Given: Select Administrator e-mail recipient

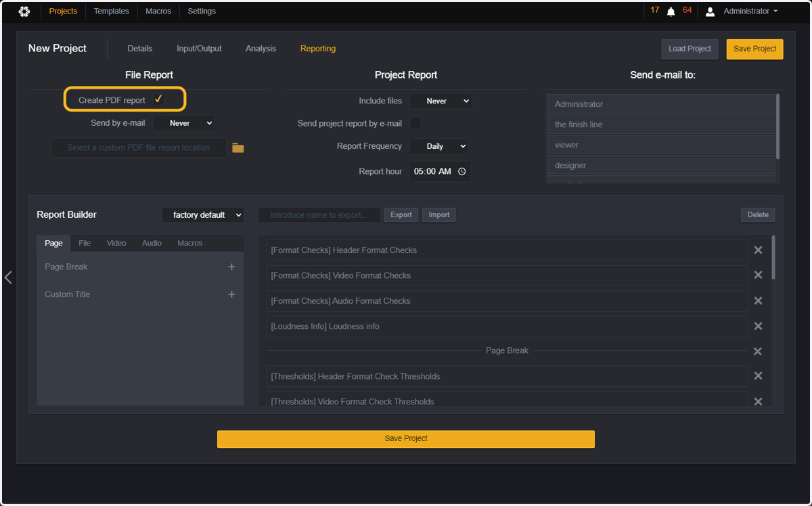Looking at the screenshot, I should [661, 104].
